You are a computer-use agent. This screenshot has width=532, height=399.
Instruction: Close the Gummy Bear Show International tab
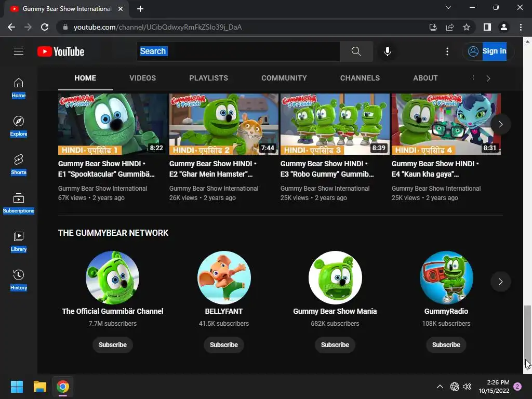coord(121,9)
